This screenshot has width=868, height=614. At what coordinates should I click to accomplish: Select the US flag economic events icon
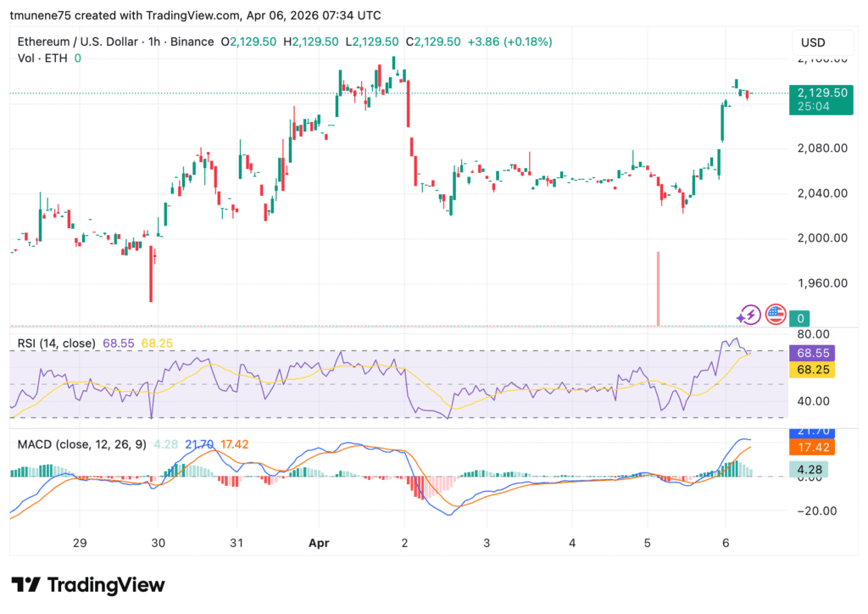pyautogui.click(x=776, y=315)
